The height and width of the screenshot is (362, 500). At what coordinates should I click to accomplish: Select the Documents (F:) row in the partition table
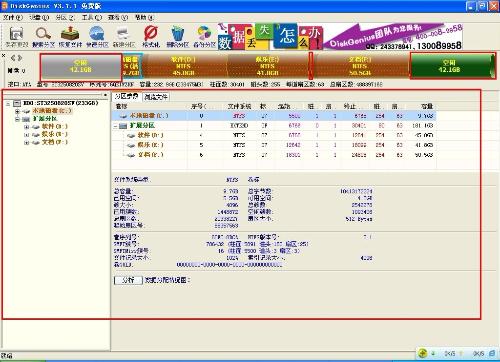tap(273, 155)
